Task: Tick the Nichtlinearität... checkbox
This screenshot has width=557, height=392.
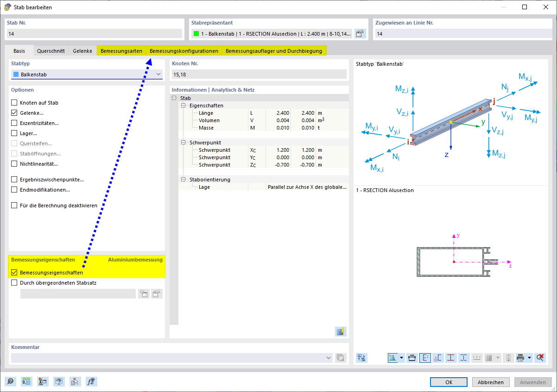Action: point(14,164)
